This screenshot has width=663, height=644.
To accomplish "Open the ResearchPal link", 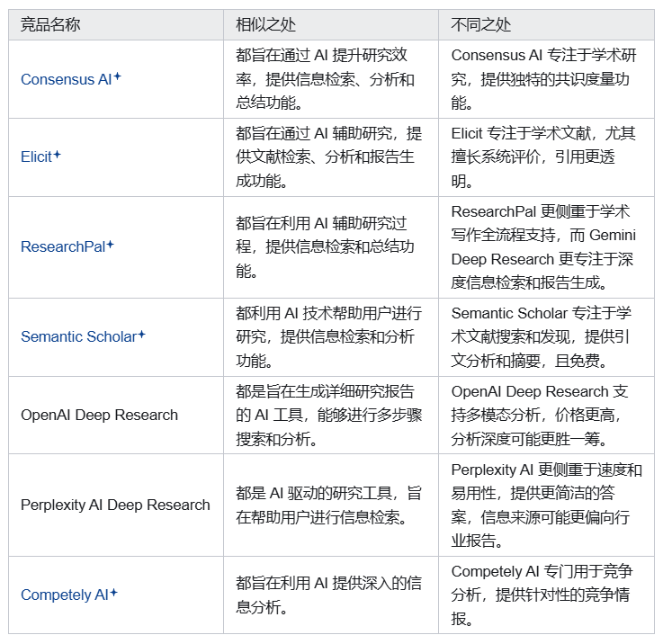I will click(x=63, y=246).
